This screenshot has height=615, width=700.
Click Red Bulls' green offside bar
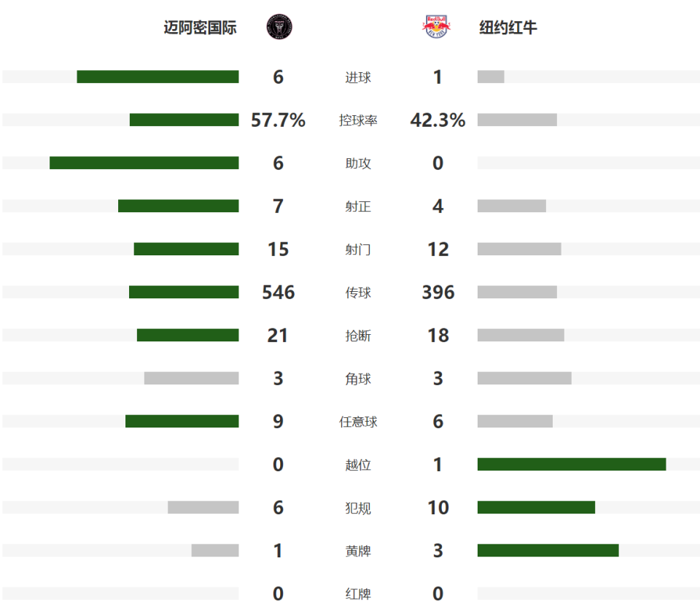[x=572, y=464]
